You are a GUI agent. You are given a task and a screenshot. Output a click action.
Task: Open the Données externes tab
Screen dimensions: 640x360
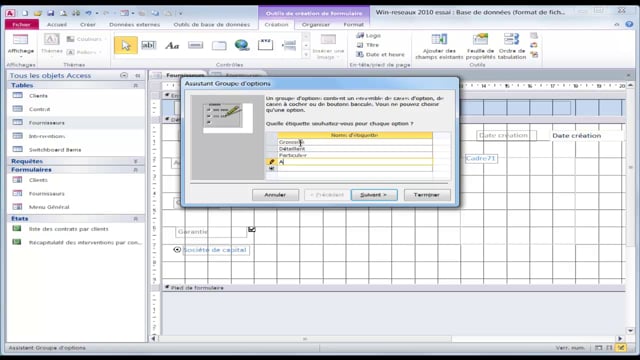134,24
